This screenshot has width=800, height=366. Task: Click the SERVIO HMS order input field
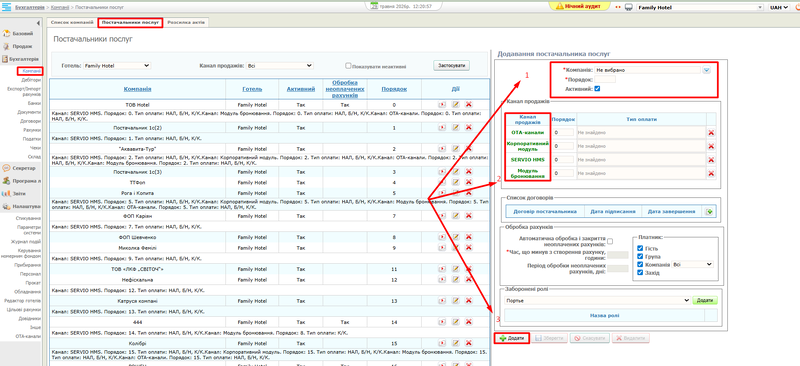coord(564,159)
